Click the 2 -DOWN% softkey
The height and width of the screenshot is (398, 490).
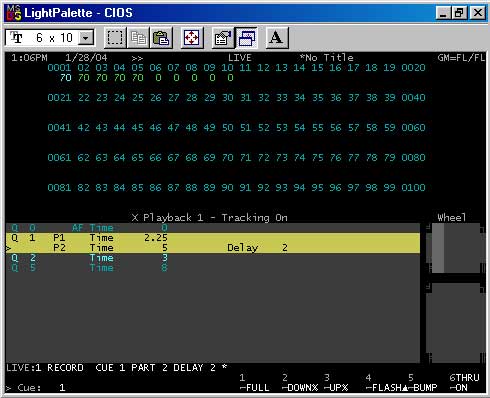click(300, 383)
